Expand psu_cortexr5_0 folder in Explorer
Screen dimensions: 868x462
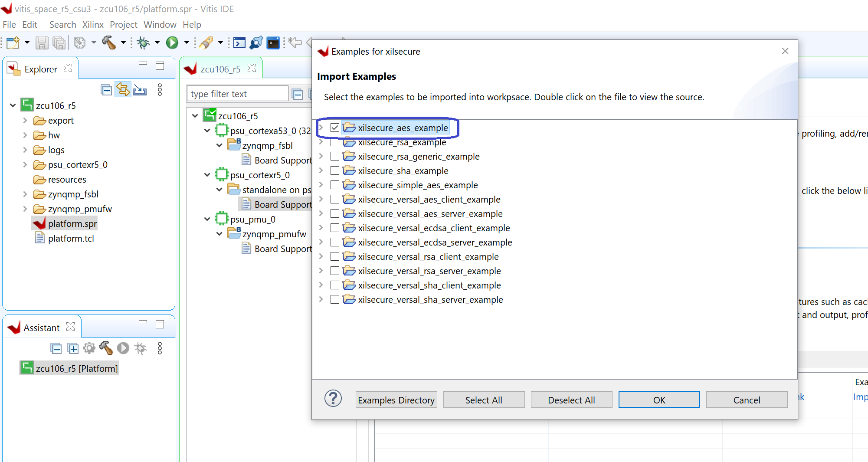click(25, 164)
